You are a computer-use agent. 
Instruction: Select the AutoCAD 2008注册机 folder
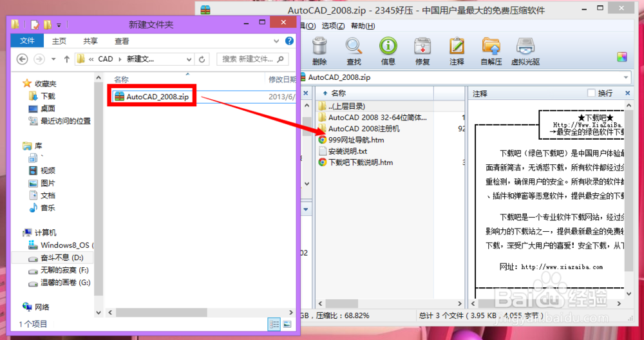tap(359, 129)
